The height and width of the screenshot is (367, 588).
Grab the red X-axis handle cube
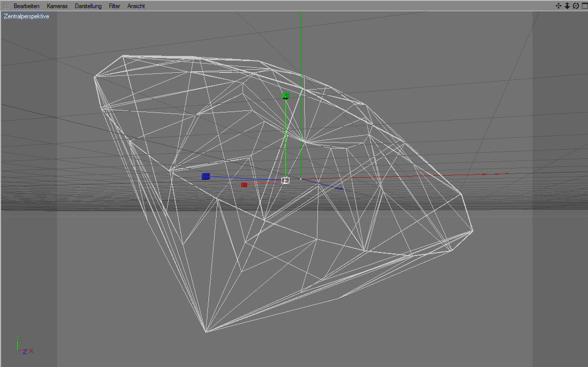[x=244, y=185]
